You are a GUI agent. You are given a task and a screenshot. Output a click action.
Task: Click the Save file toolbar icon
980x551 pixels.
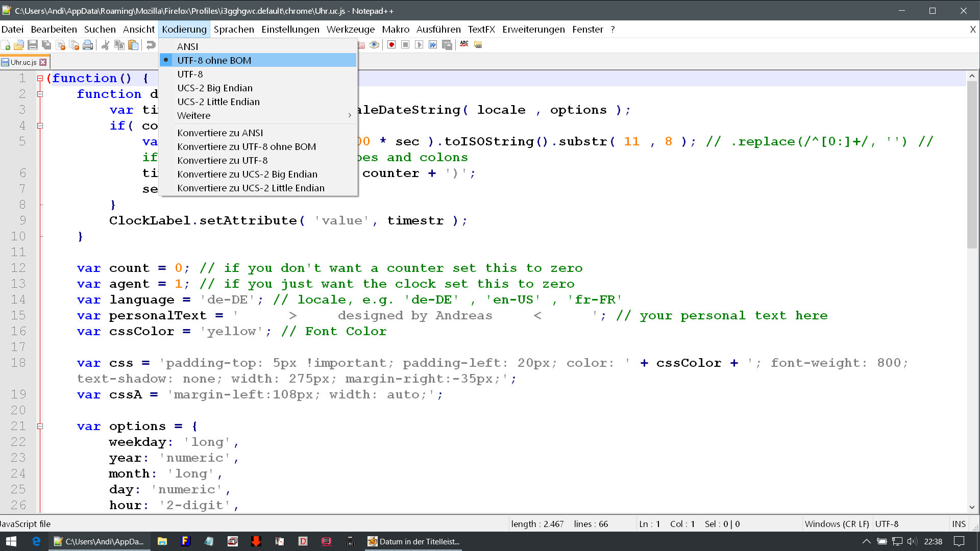[x=33, y=45]
